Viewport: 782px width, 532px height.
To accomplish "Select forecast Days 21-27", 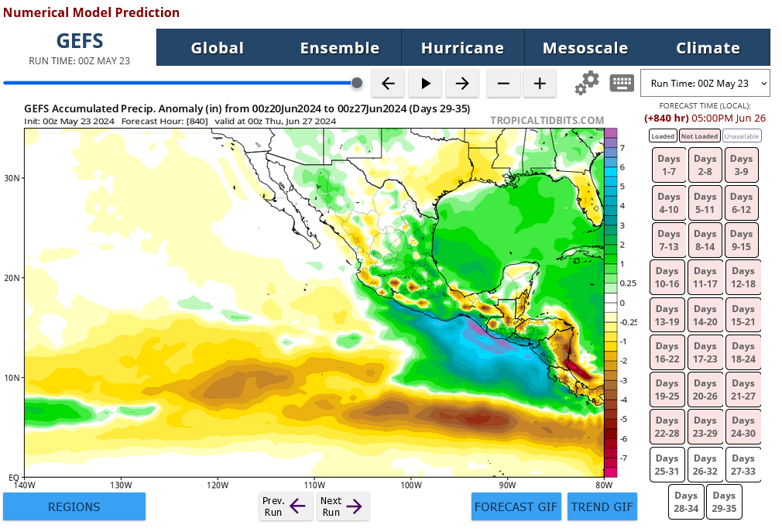I will pos(743,390).
